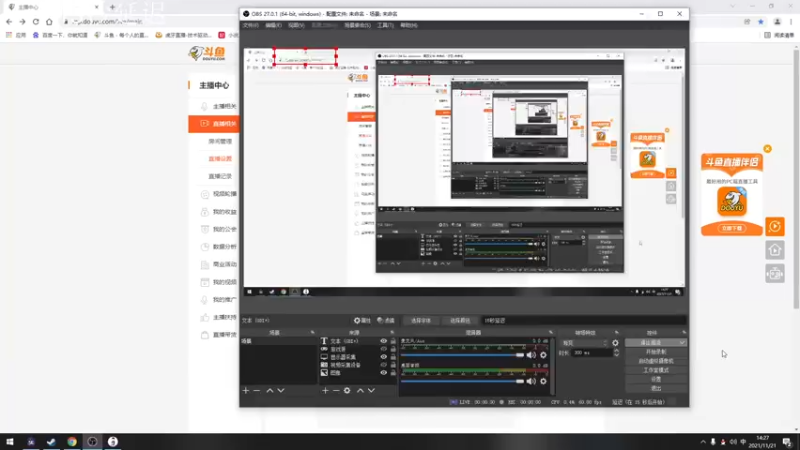Toggle visibility of display capture source

point(383,357)
